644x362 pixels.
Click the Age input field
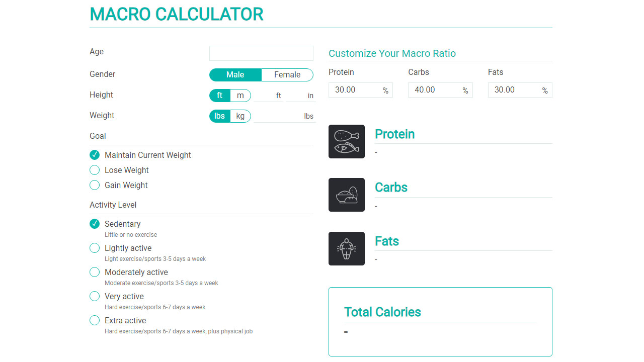click(261, 53)
